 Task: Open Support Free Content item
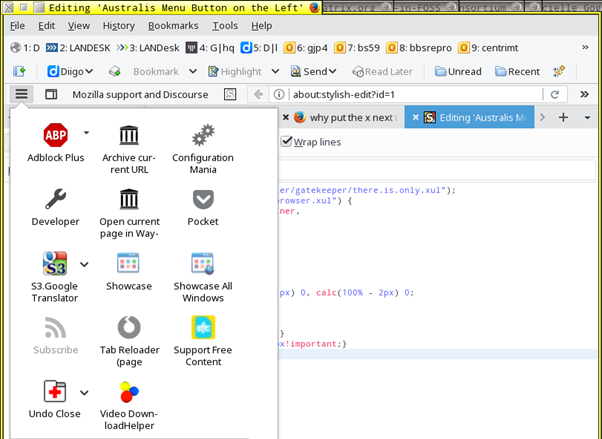click(203, 328)
